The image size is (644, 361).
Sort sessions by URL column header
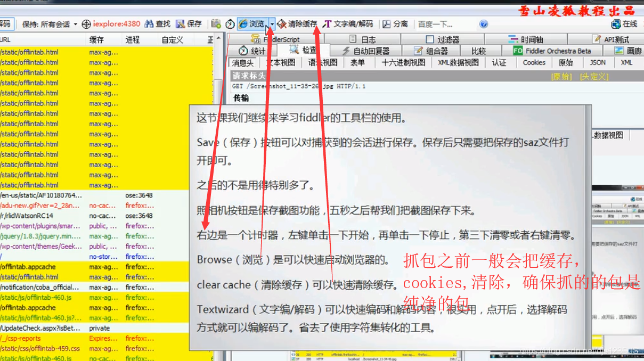coord(43,40)
